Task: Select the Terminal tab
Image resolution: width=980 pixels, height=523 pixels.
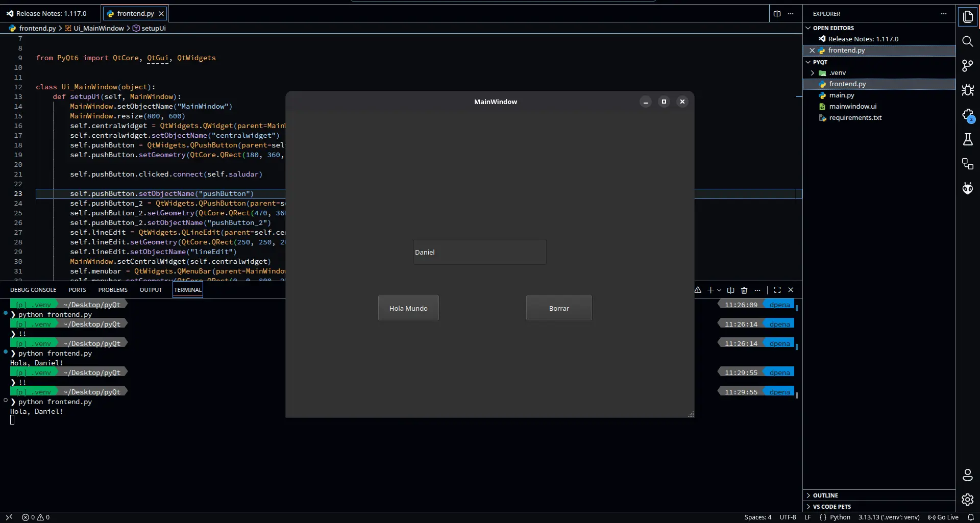Action: pyautogui.click(x=188, y=290)
